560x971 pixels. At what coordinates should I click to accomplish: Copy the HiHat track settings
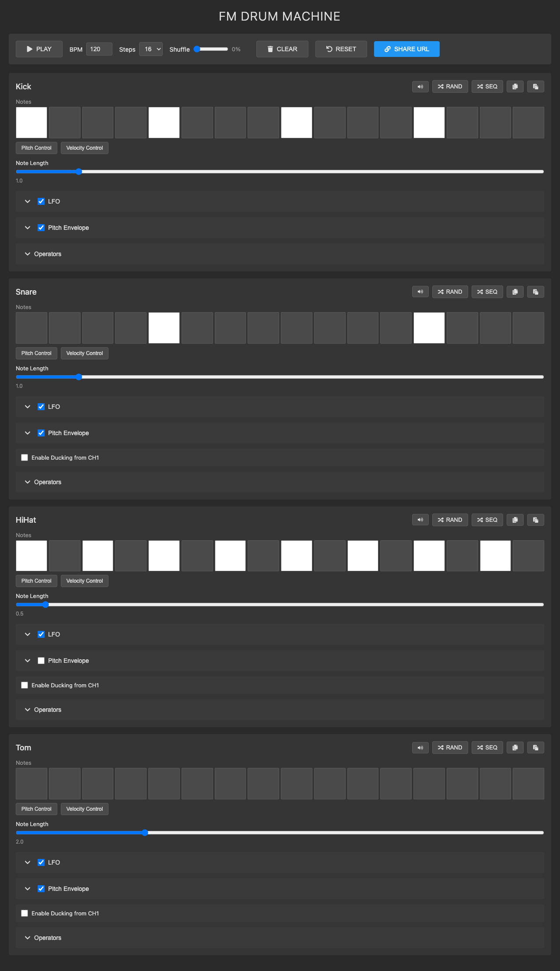click(515, 520)
